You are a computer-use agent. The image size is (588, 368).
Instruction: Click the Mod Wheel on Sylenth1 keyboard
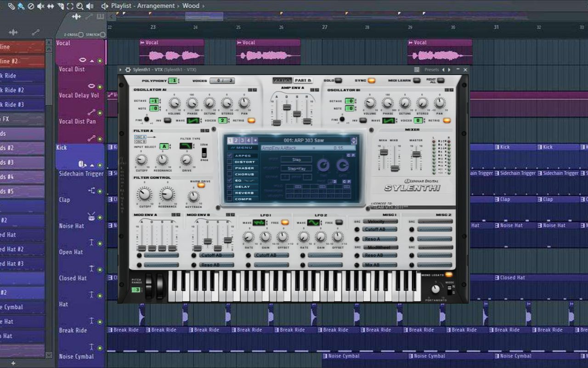(x=160, y=287)
